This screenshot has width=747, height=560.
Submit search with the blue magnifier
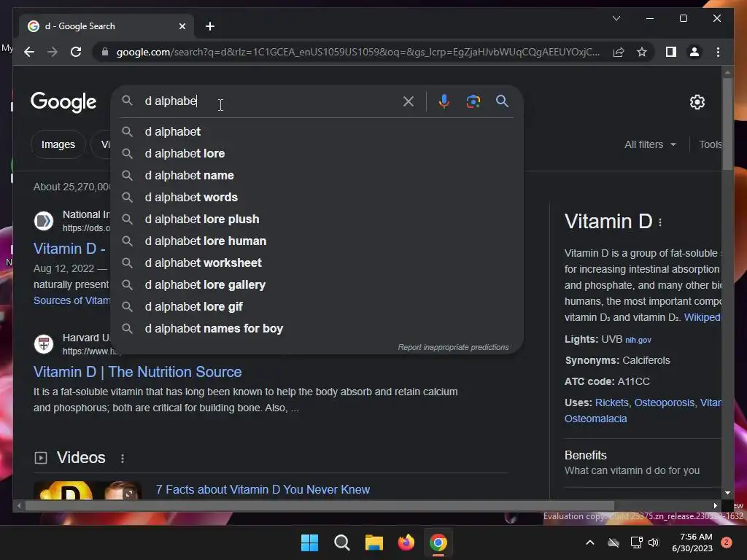pos(502,101)
